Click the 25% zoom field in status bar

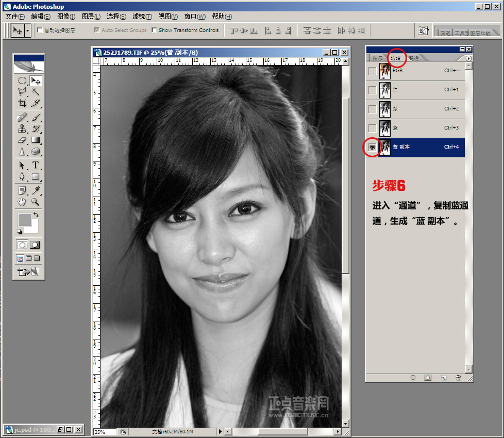105,431
